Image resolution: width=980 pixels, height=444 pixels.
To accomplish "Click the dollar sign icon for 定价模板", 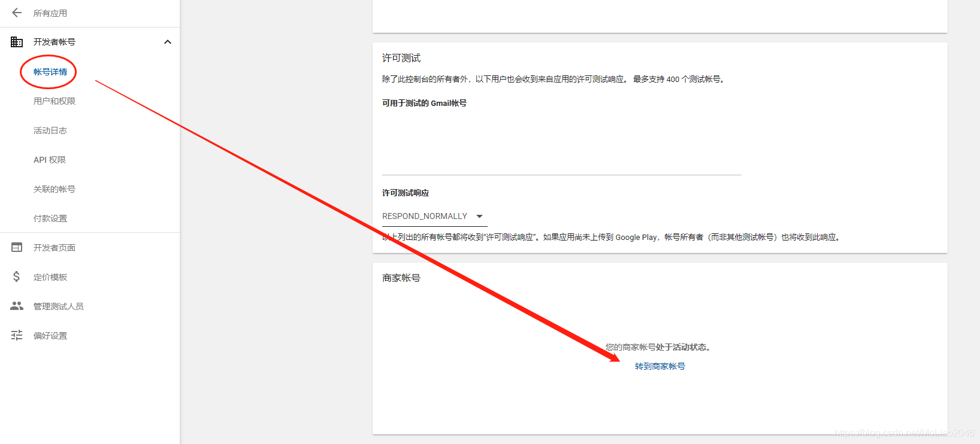I will [17, 276].
